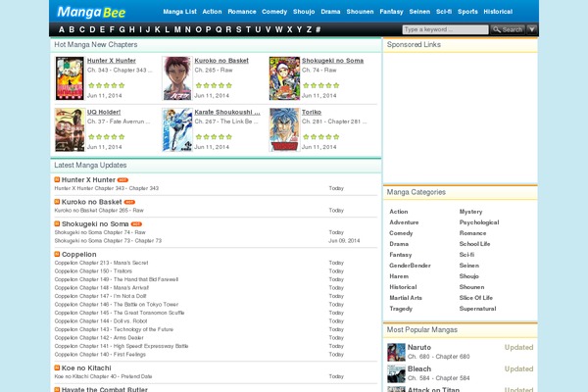The image size is (588, 392).
Task: Click the Naruto thumbnail in Most Popular Mangas
Action: click(396, 352)
